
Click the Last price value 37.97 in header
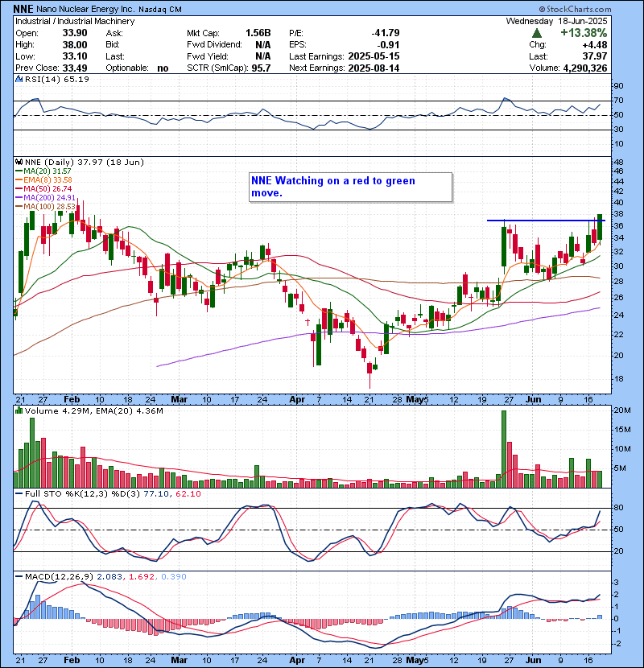click(596, 56)
